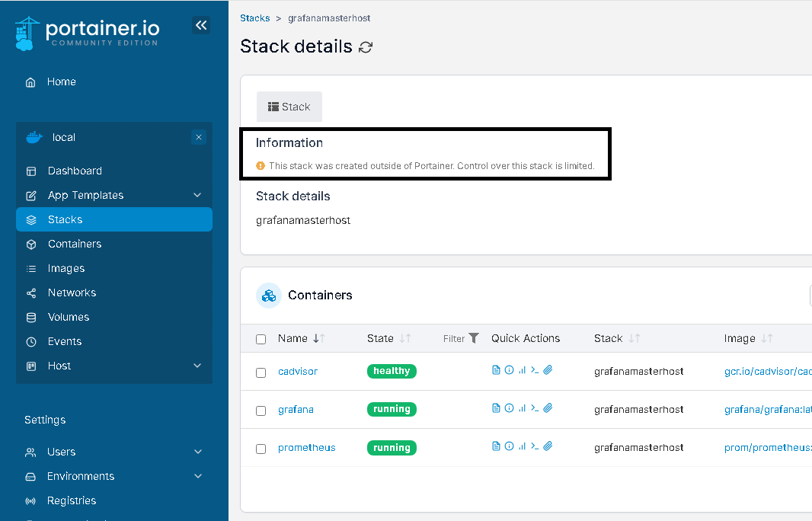This screenshot has width=812, height=521.
Task: Click the Portainer.io logo
Action: (87, 34)
